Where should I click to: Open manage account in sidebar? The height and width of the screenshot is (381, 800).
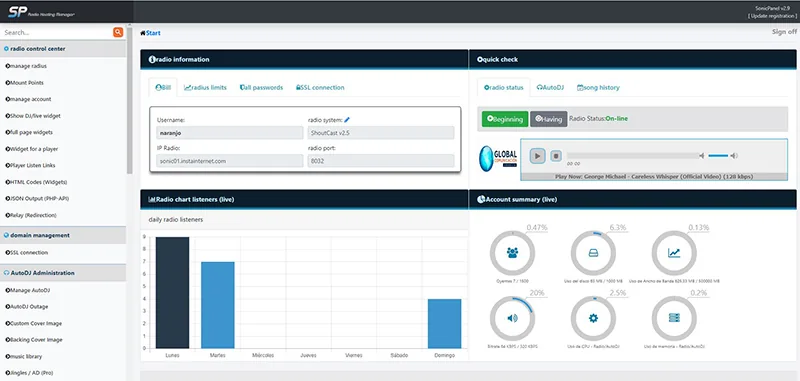[x=29, y=99]
